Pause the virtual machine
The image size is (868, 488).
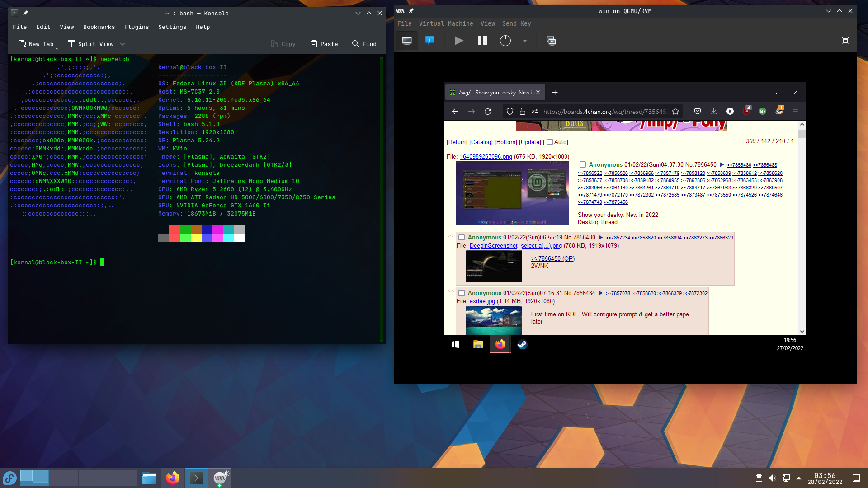click(482, 41)
